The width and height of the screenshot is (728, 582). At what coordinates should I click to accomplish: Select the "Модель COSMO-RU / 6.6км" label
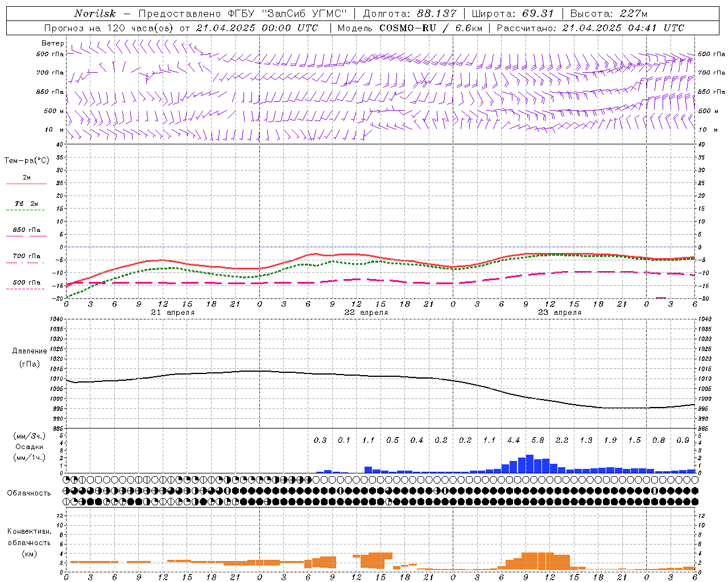point(410,28)
